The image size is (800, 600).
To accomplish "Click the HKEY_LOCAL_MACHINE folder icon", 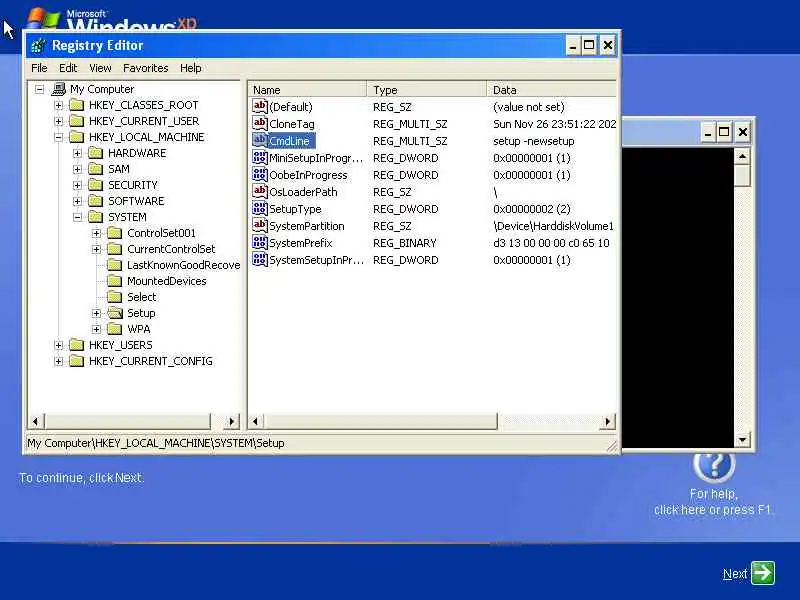I will (77, 137).
